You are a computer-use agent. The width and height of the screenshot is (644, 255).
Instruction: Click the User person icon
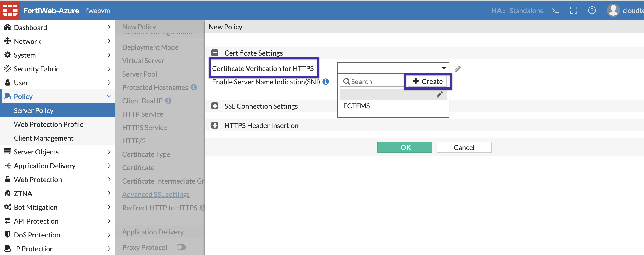[x=8, y=82]
